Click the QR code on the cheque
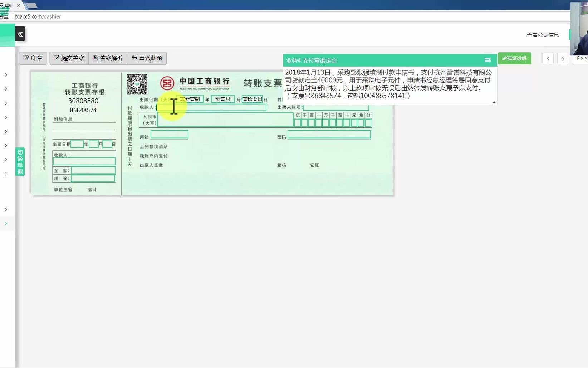The width and height of the screenshot is (588, 368). (x=137, y=84)
